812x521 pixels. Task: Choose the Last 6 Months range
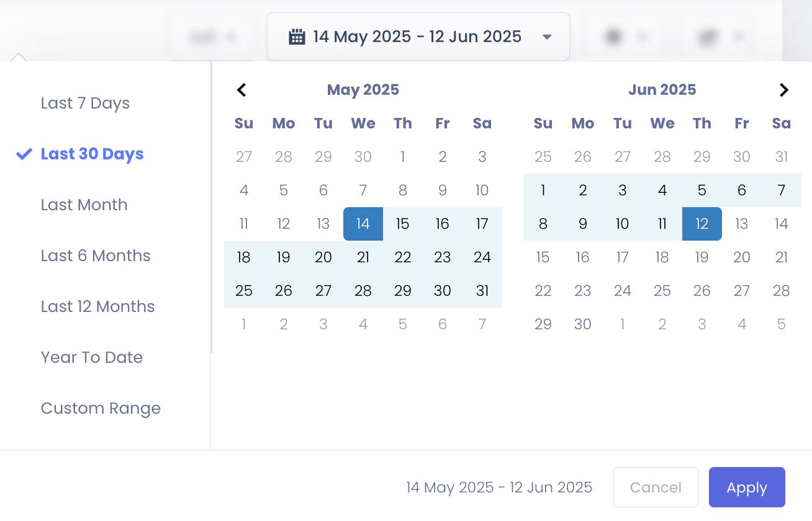click(x=96, y=256)
